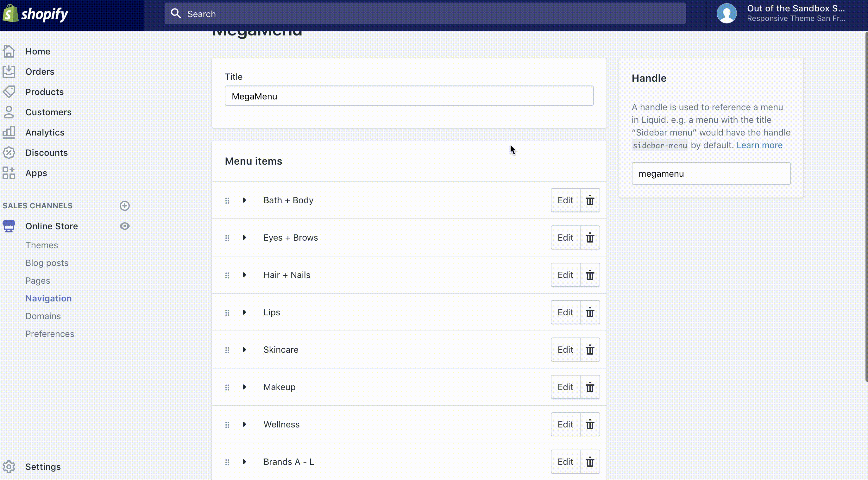This screenshot has height=480, width=868.
Task: Follow the Learn more link
Action: coord(759,145)
